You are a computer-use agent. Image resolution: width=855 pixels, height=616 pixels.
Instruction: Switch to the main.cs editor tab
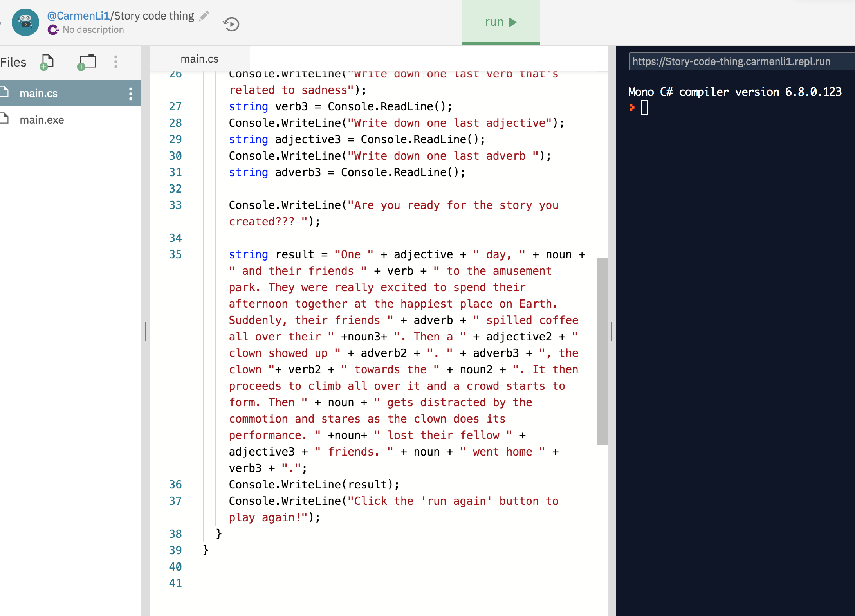(x=199, y=59)
